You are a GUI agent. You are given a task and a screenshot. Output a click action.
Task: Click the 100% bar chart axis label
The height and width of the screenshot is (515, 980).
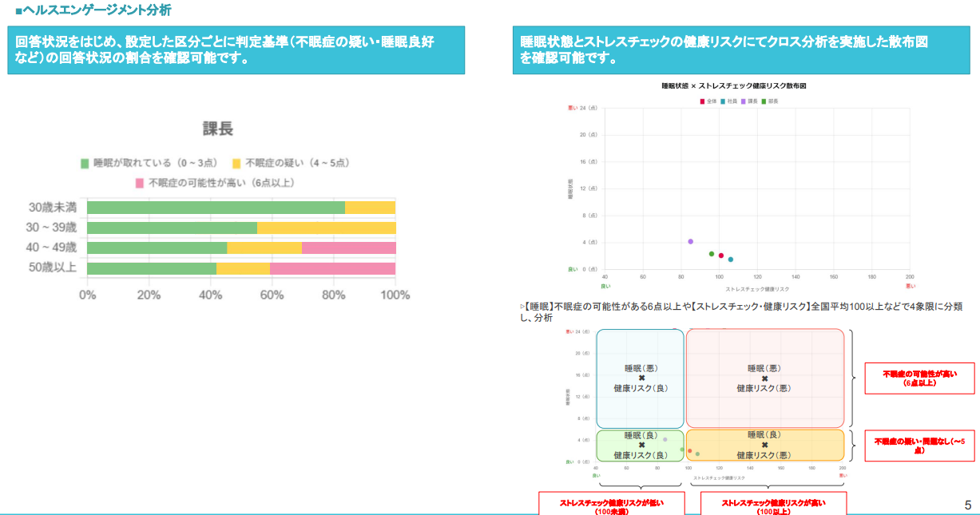click(395, 295)
